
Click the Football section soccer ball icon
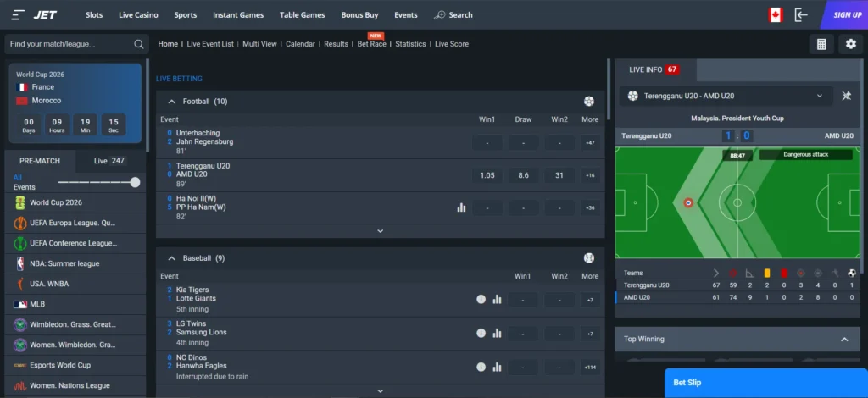(x=589, y=101)
